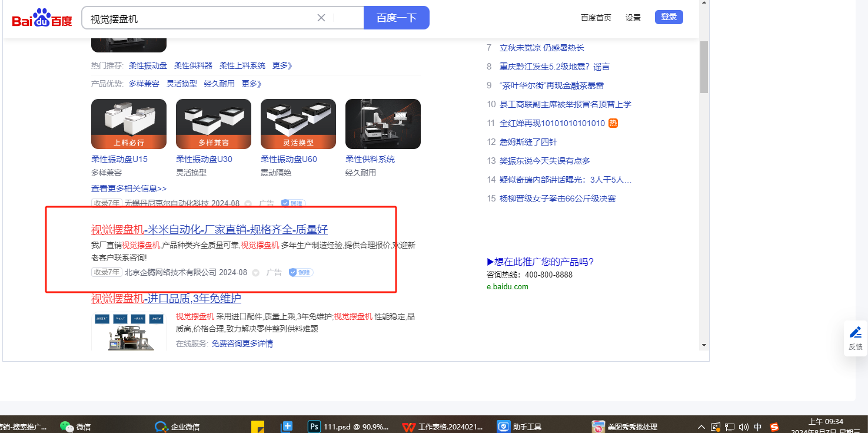Image resolution: width=868 pixels, height=433 pixels.
Task: Open the 柔性振动盘U15 link
Action: coord(119,159)
